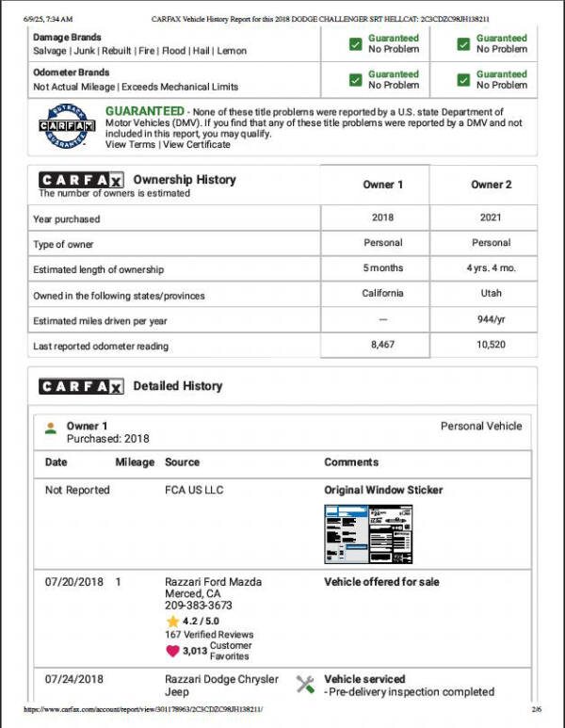565x728 pixels.
Task: Click the page number 2/6 in footer
Action: coord(536,709)
